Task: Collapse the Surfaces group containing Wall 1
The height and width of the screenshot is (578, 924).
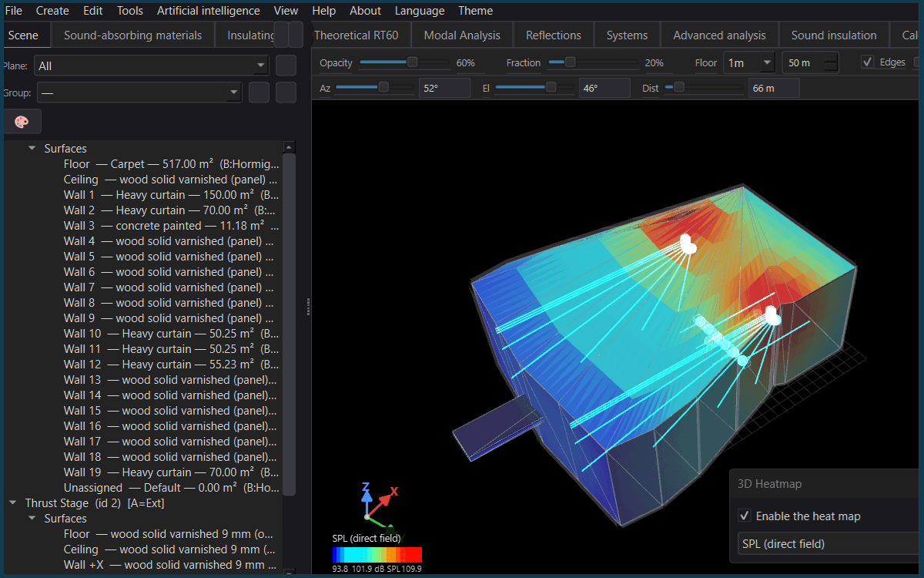Action: point(32,148)
